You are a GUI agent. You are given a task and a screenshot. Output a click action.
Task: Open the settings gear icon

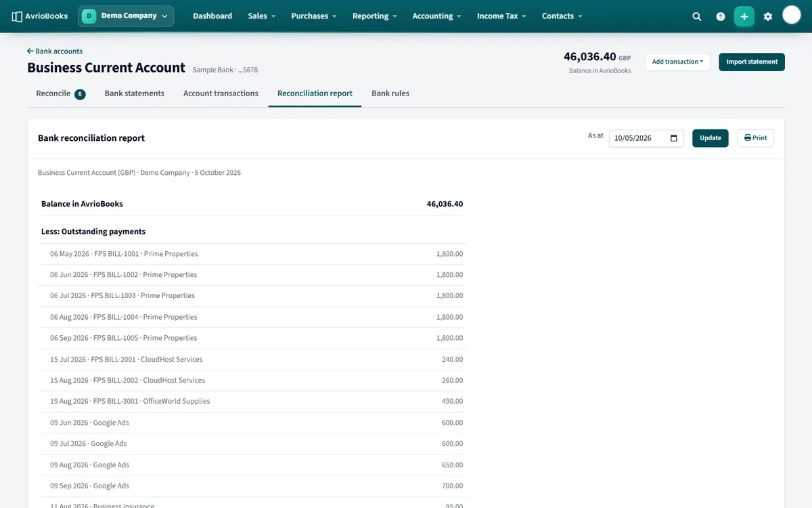(768, 16)
